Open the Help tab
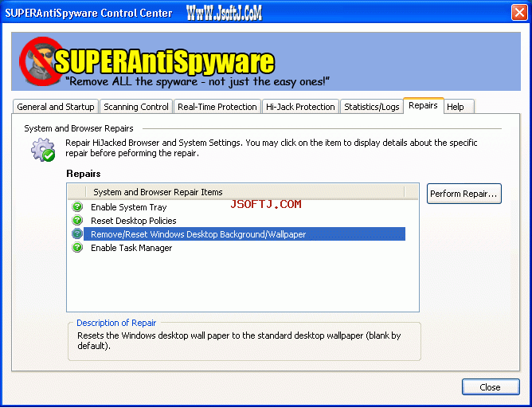Viewport: 532px width, 408px height. coord(459,107)
